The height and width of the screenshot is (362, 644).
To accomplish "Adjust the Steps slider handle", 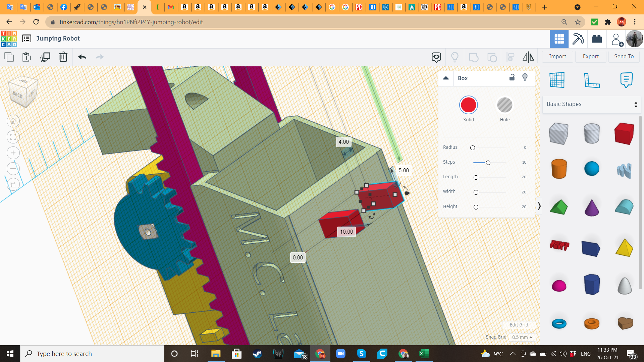I will click(488, 163).
